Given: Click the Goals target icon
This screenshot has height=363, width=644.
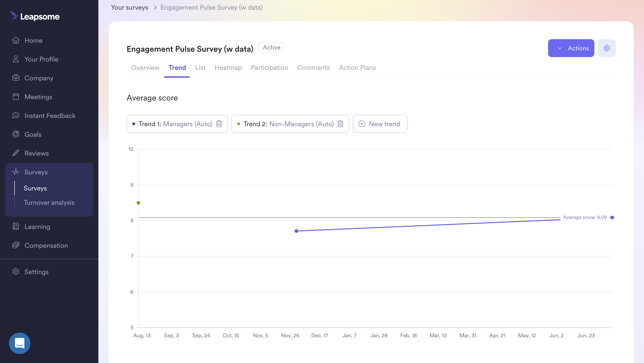Looking at the screenshot, I should click(x=16, y=134).
